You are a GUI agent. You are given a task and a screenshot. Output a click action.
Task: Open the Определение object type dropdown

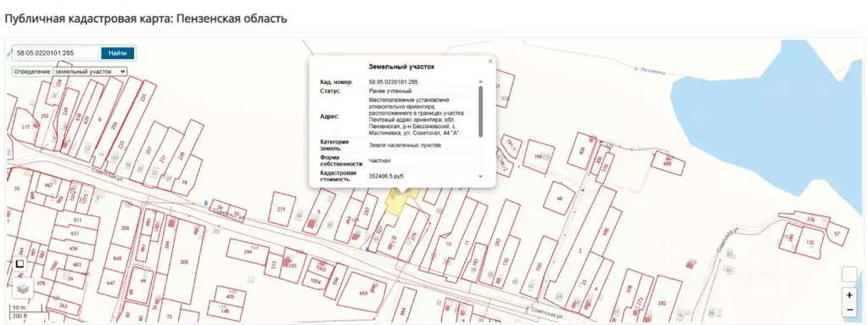click(90, 71)
